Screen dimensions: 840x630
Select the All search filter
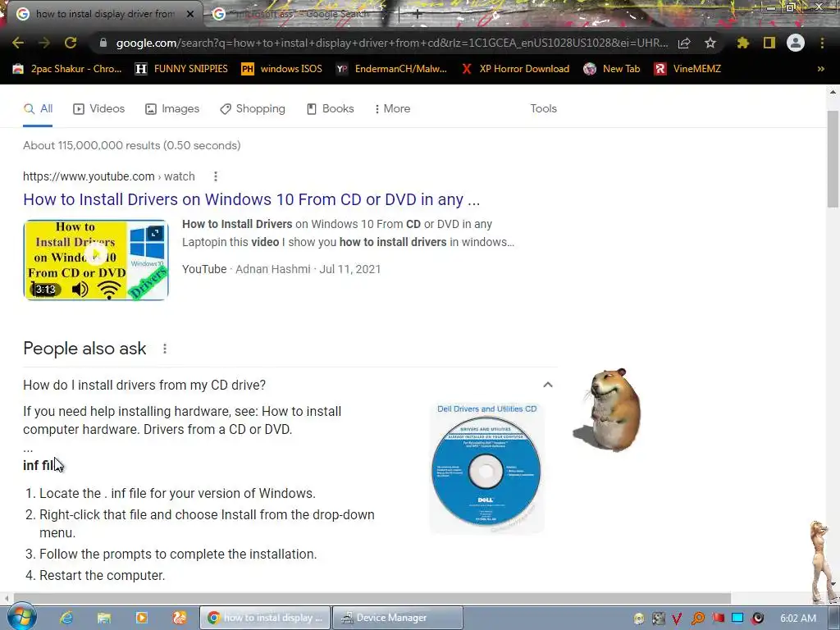[38, 109]
